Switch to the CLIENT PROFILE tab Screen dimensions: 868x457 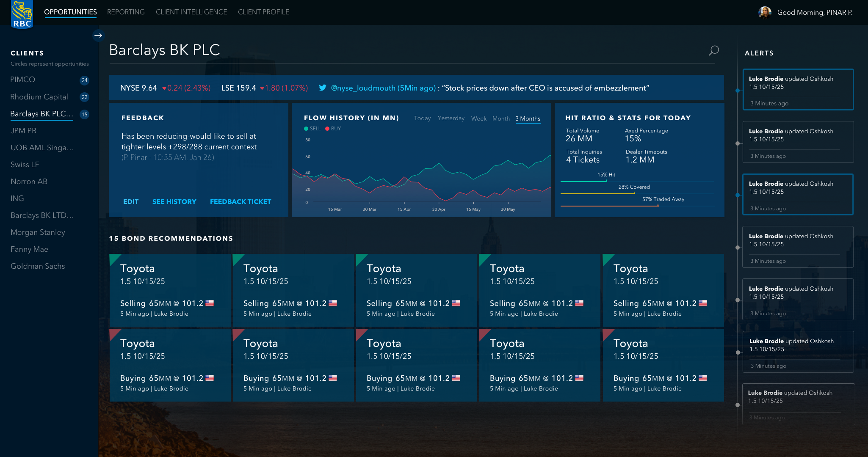(263, 12)
